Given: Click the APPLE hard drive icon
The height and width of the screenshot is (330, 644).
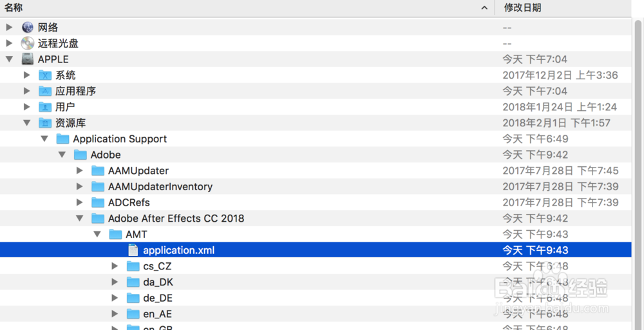Looking at the screenshot, I should pos(28,59).
